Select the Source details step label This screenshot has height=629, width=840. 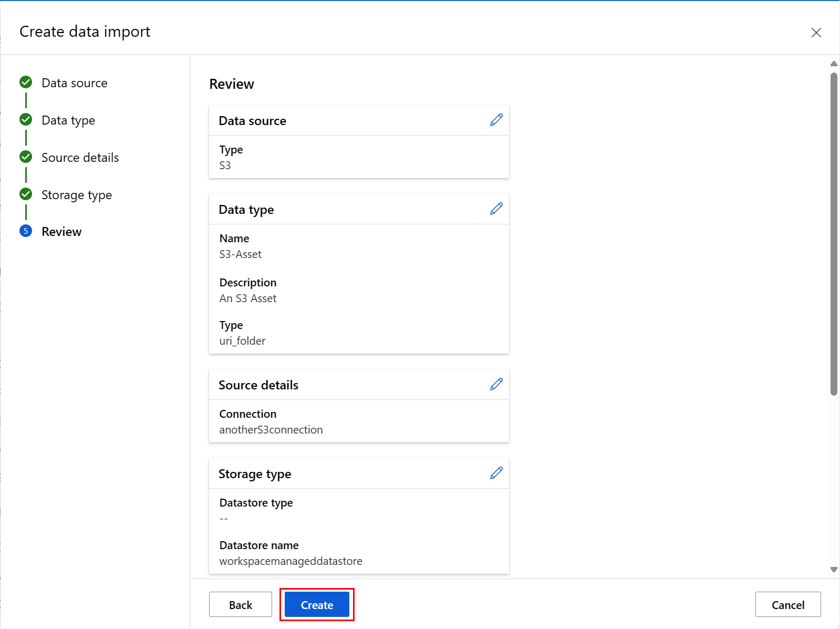click(x=80, y=158)
